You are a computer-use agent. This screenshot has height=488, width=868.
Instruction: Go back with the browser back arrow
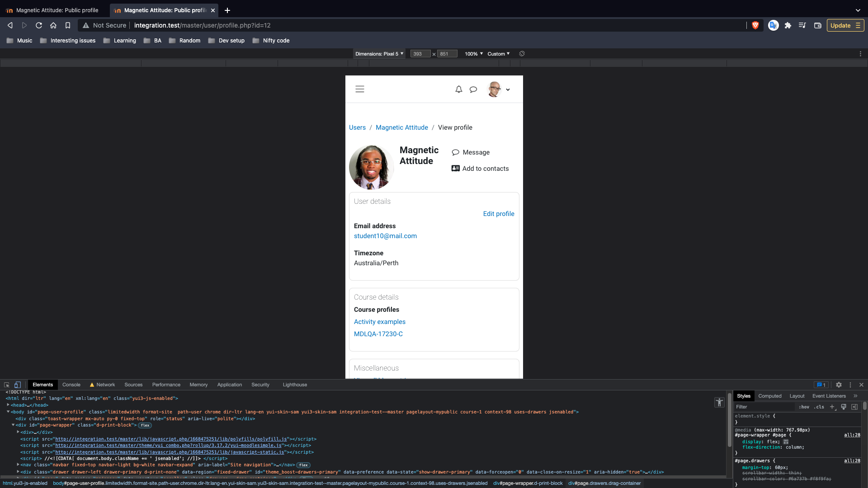[10, 25]
